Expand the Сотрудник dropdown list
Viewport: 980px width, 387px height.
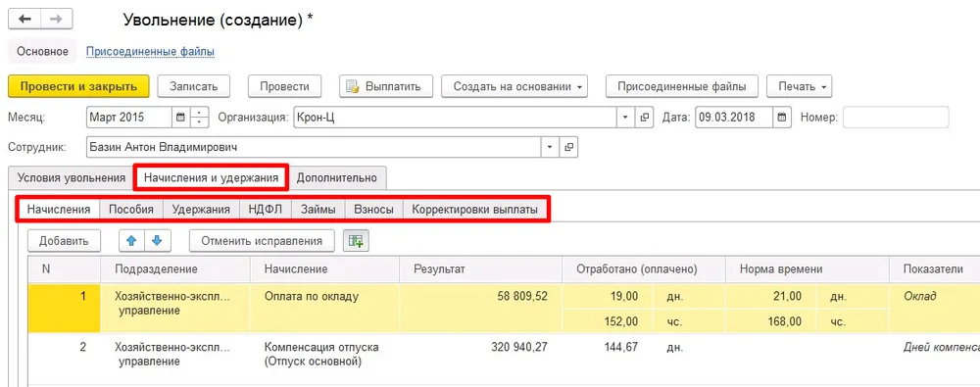[550, 147]
